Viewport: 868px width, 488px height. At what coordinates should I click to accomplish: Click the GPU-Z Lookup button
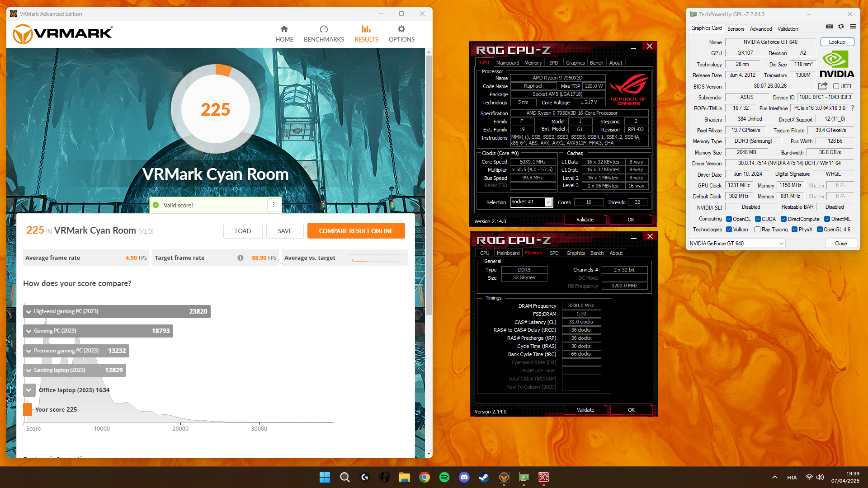point(837,42)
